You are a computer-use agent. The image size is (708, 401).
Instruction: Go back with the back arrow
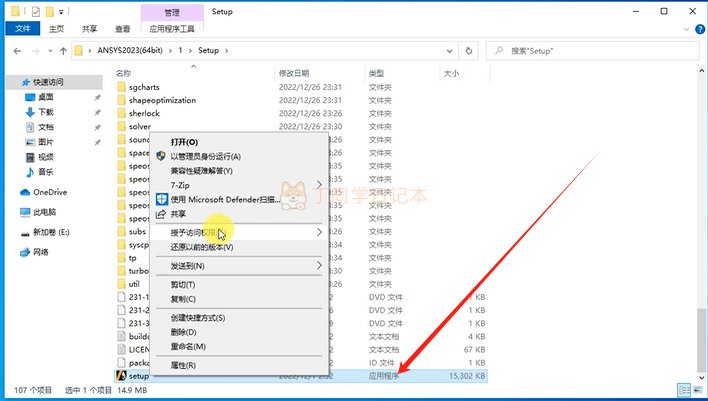tap(17, 51)
